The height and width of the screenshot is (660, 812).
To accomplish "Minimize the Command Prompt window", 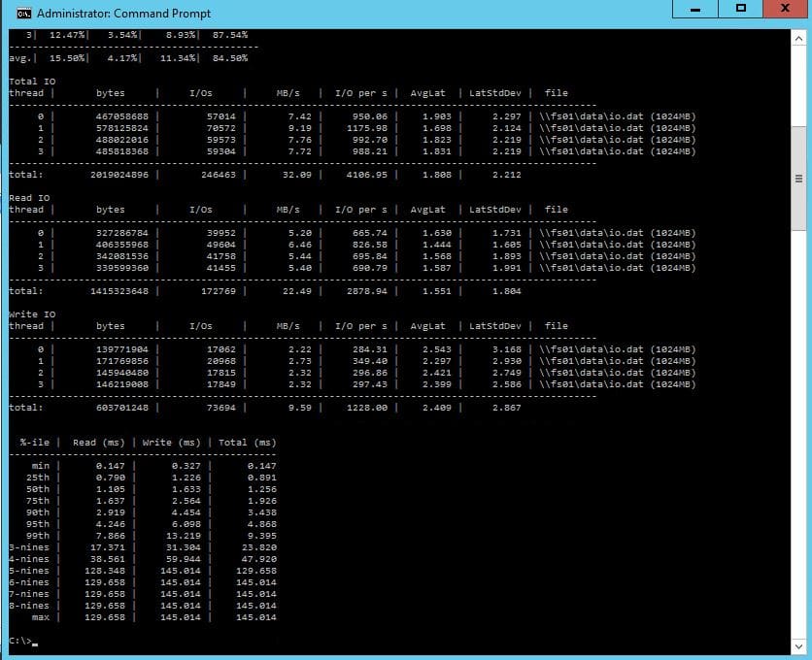I will [695, 9].
